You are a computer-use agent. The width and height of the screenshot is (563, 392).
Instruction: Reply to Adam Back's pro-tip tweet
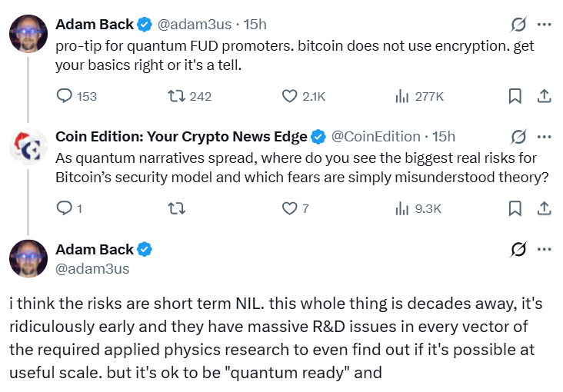[x=65, y=96]
